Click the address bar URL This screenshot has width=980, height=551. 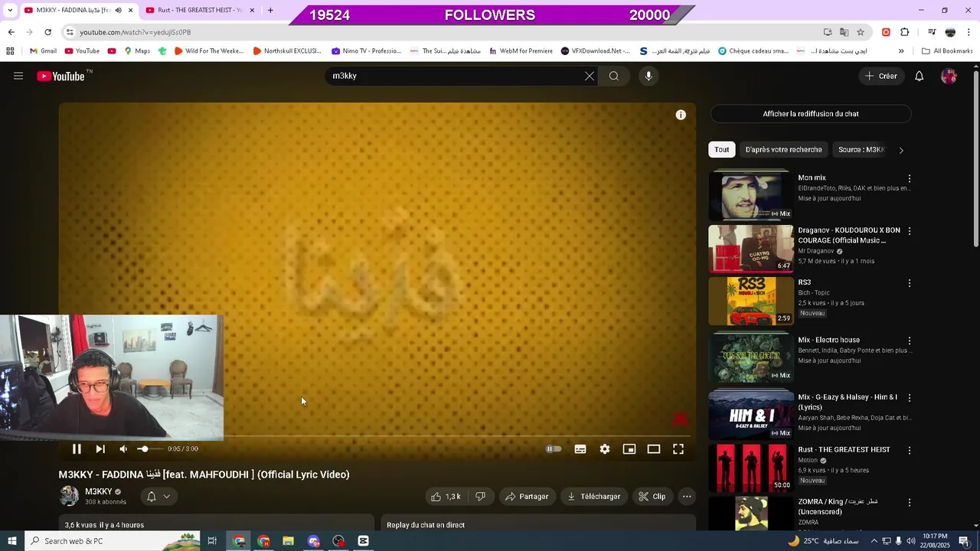click(x=136, y=32)
